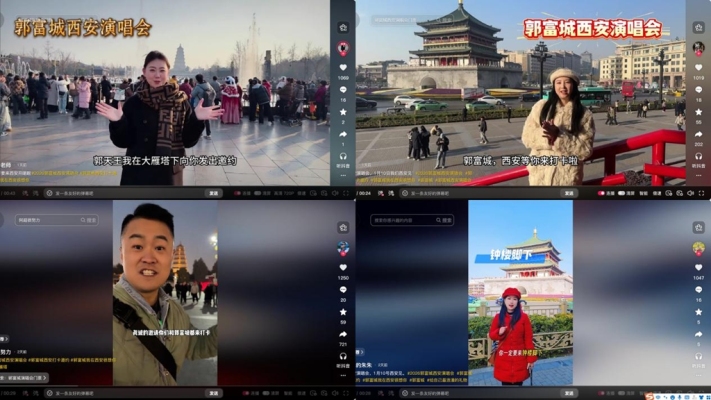The width and height of the screenshot is (711, 400).
Task: Open comments on the bottom-right video
Action: 698,290
